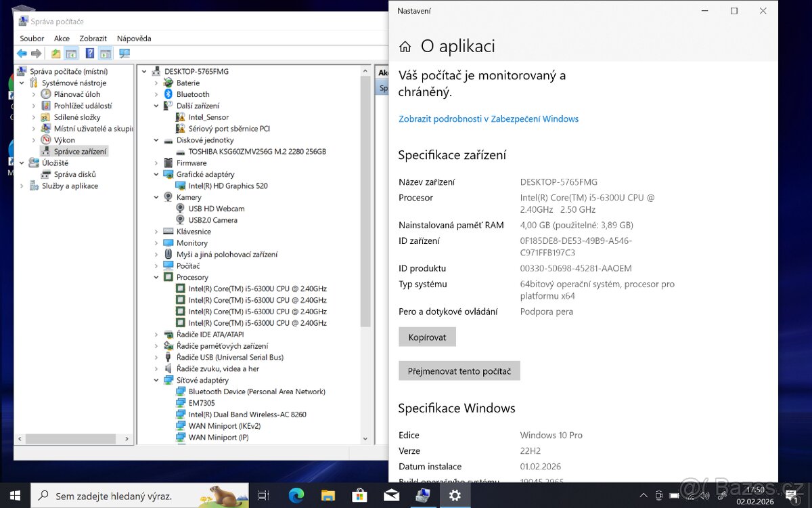The image size is (812, 508).
Task: Expand the Klávesnice device category
Action: [156, 232]
